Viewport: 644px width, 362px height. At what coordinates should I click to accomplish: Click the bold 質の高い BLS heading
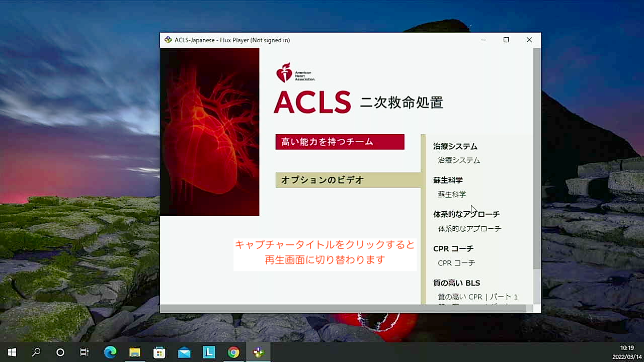[x=457, y=283]
